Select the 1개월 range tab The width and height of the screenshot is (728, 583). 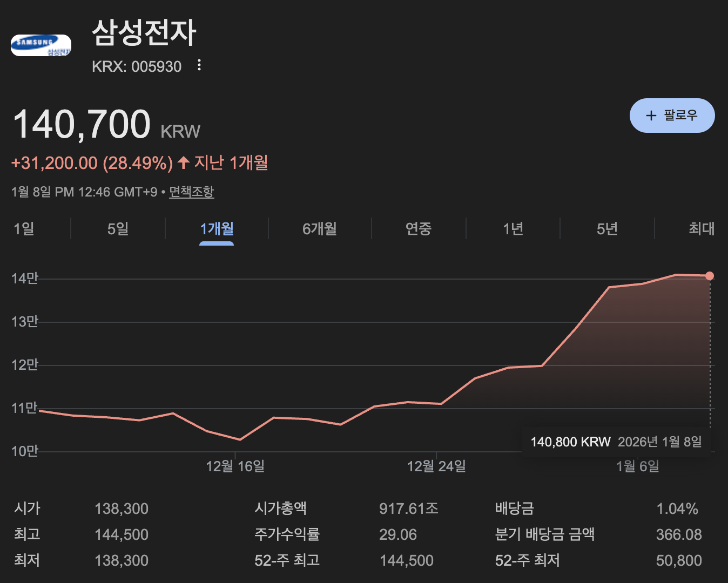pyautogui.click(x=217, y=229)
